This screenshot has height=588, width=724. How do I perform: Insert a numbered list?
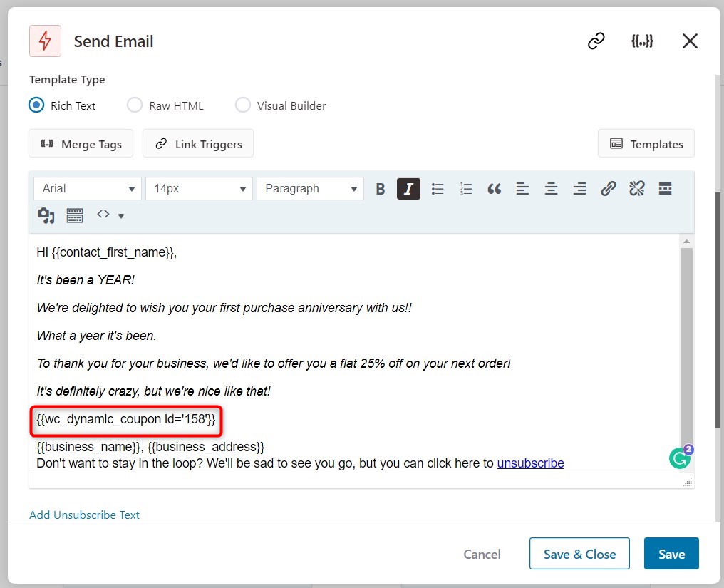[466, 189]
